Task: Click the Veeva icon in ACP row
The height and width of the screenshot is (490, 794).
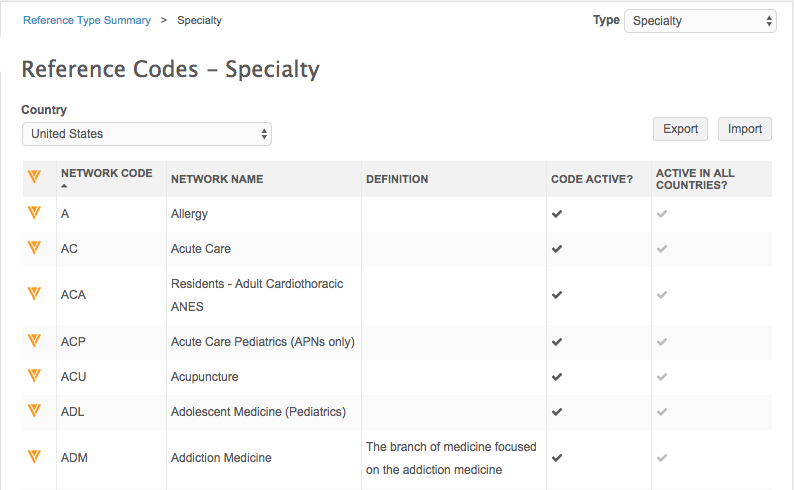Action: tap(34, 341)
